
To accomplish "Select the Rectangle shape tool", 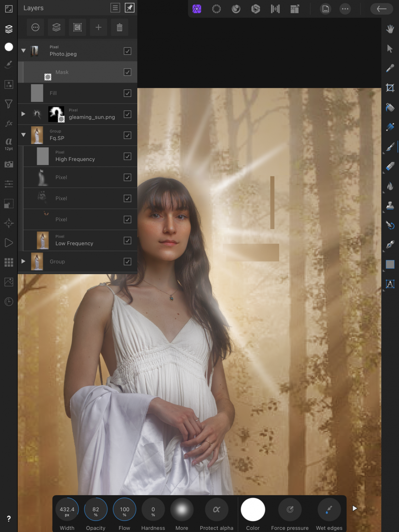I will point(390,264).
